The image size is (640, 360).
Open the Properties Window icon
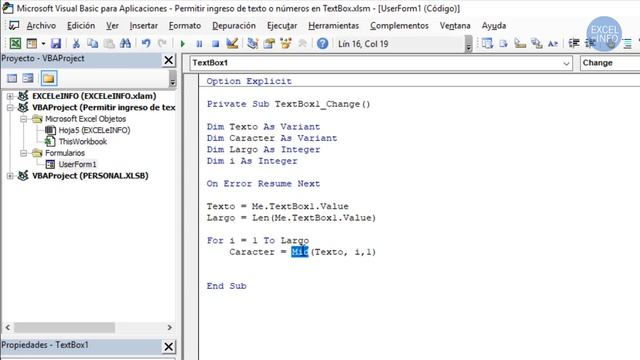click(269, 43)
